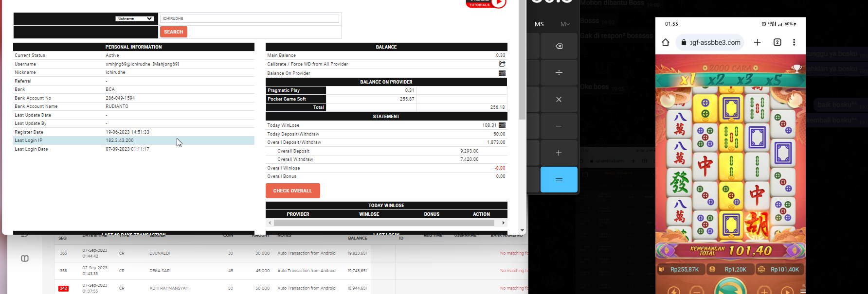
Task: Click bank account number 286-049-1594
Action: pos(120,98)
